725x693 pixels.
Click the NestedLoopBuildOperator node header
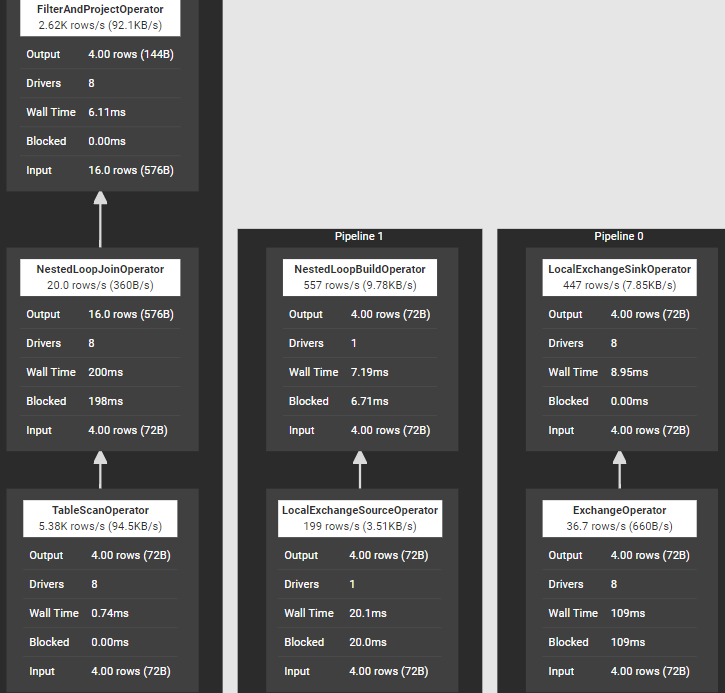[x=360, y=277]
